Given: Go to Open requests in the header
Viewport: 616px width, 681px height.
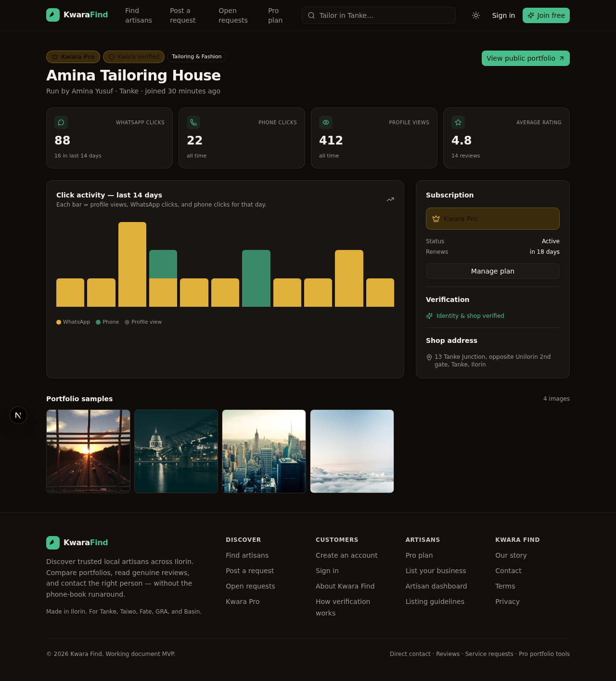Looking at the screenshot, I should coord(233,15).
